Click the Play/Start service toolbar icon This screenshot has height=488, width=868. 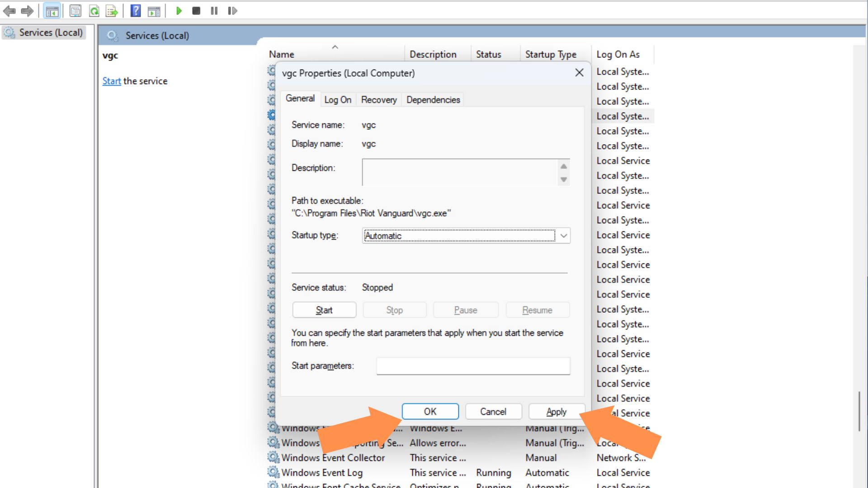179,10
